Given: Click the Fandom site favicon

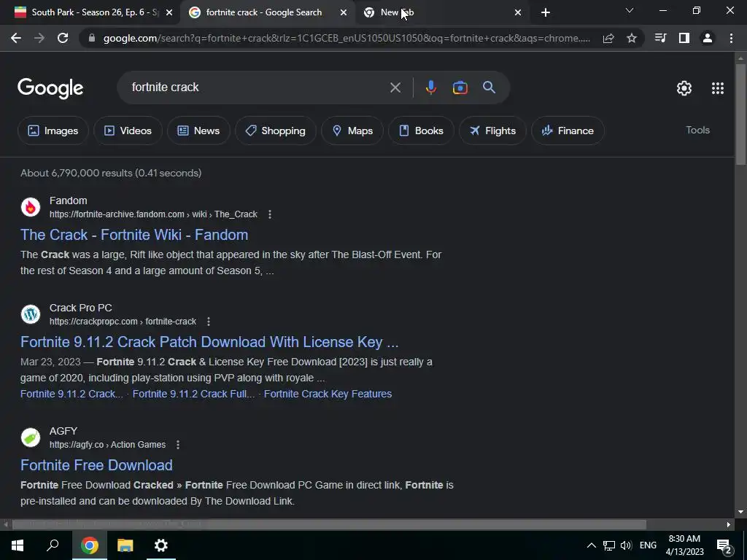Looking at the screenshot, I should coord(31,207).
